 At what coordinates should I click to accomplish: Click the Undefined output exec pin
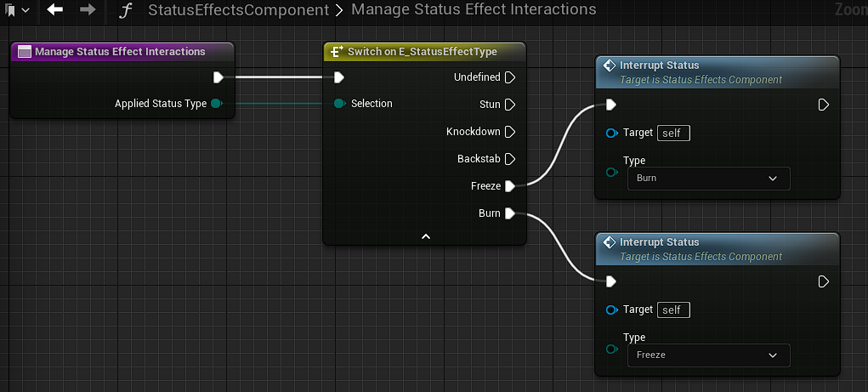(x=510, y=77)
